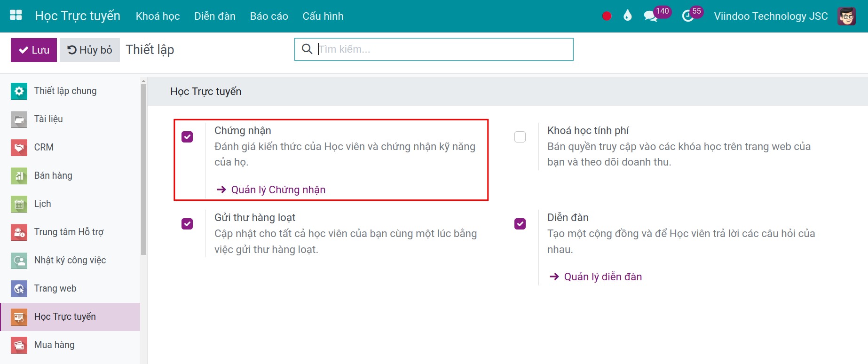Viewport: 868px width, 364px height.
Task: Click the Hủy bỏ discard button
Action: (90, 50)
